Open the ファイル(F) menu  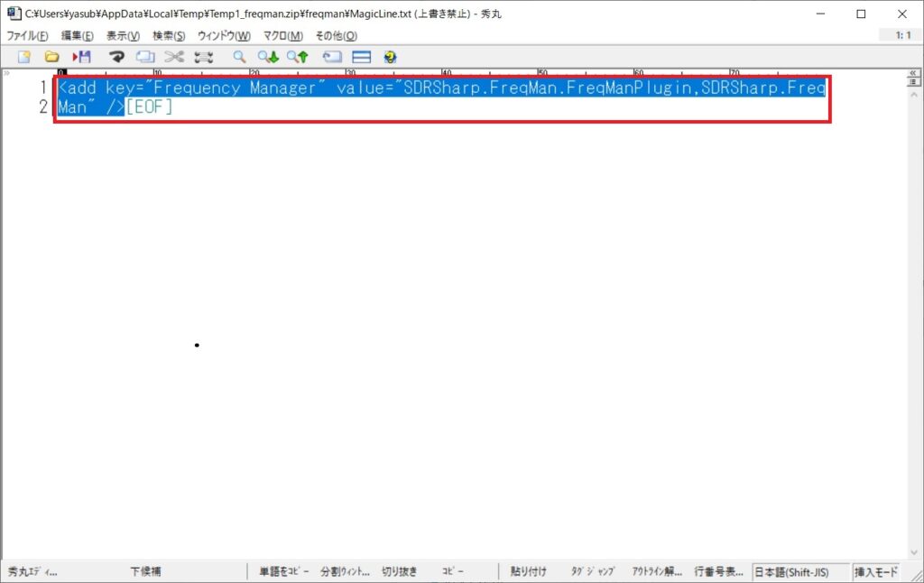27,36
